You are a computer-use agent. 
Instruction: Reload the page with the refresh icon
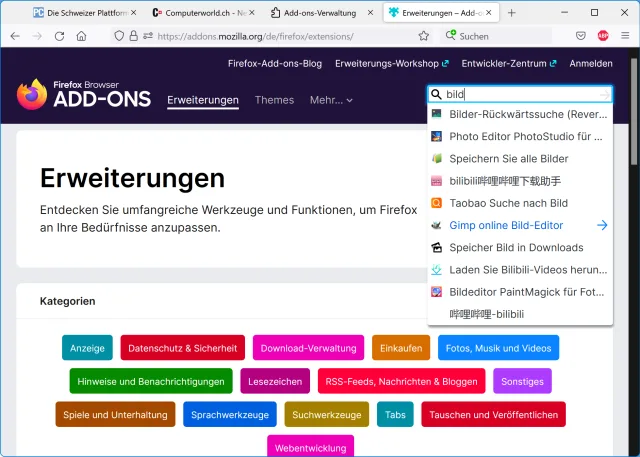click(59, 36)
